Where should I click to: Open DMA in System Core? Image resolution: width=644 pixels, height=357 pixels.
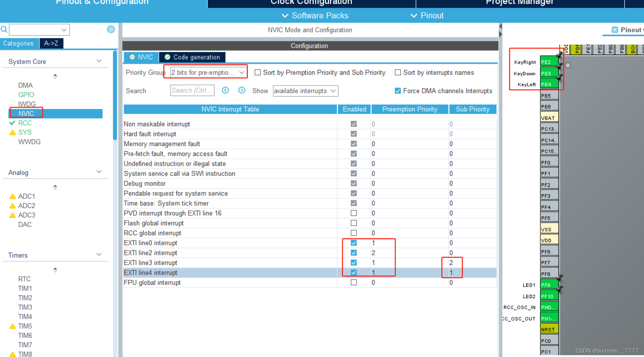[25, 85]
